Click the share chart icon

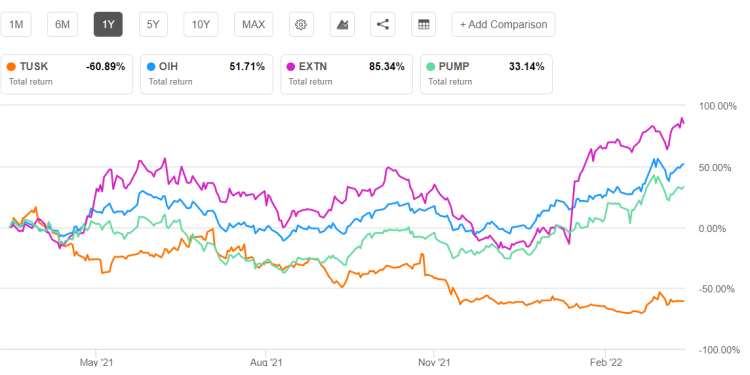(x=383, y=24)
